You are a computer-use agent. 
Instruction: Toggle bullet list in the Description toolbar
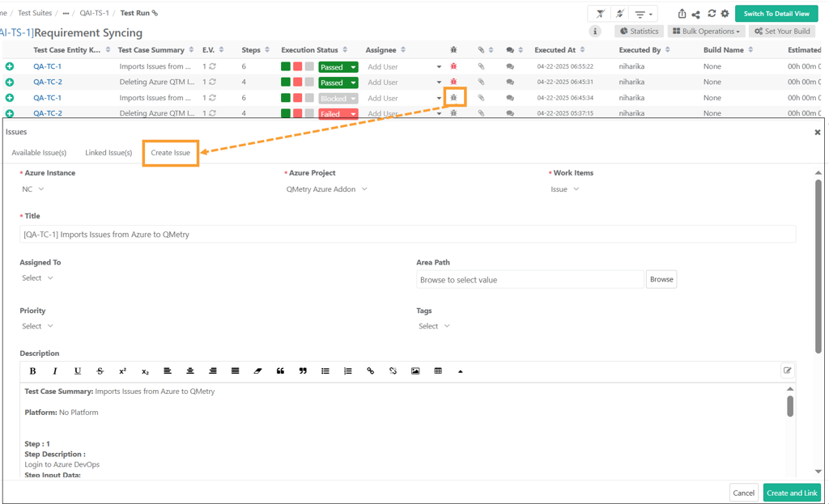(x=325, y=371)
